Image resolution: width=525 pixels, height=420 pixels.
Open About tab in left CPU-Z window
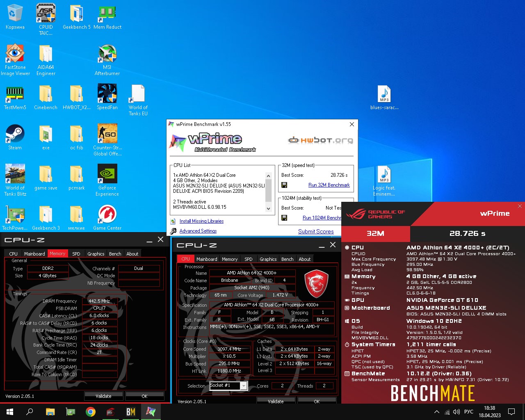tap(132, 254)
